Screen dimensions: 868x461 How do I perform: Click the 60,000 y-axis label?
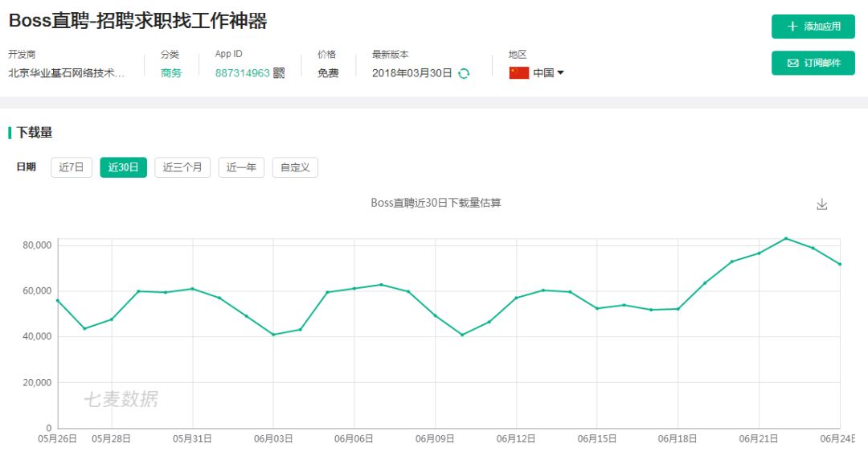[37, 291]
